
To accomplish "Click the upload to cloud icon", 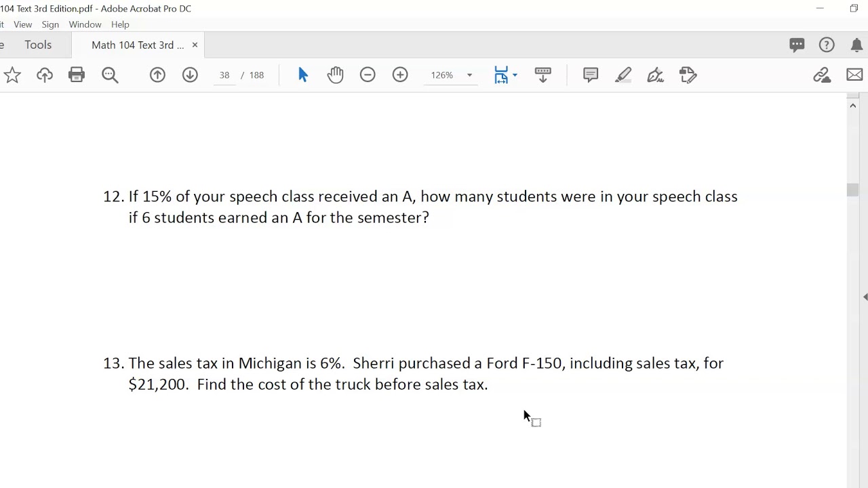I will [45, 75].
